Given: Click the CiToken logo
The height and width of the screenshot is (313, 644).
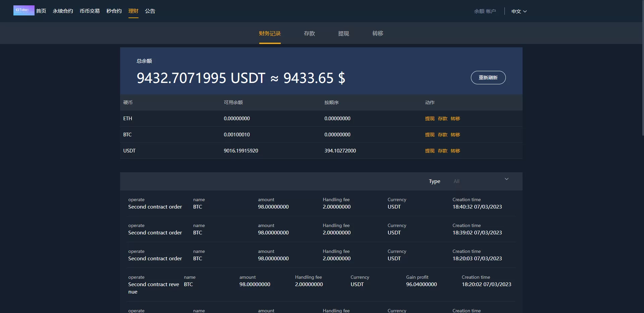Looking at the screenshot, I should 23,10.
